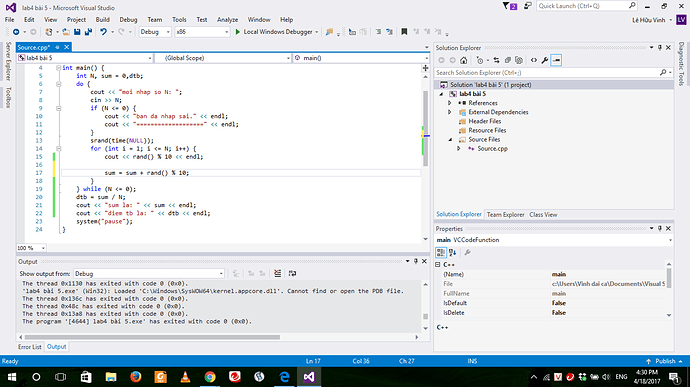Open the Debug configuration dropdown
Screen dimensions: 690x387
tap(155, 32)
